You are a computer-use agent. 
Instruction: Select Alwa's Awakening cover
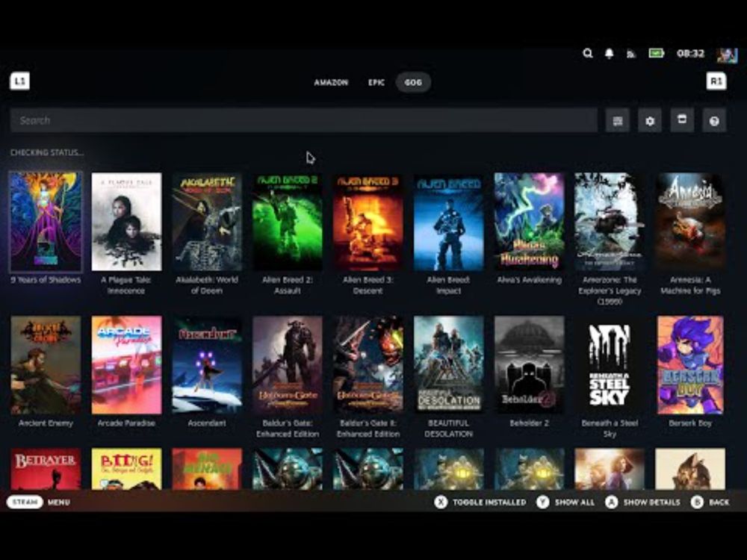529,222
